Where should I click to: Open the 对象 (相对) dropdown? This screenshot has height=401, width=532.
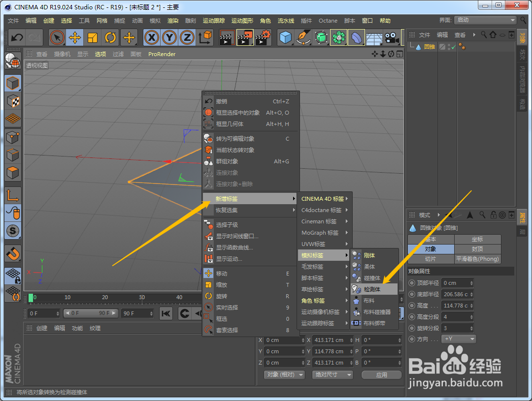284,374
